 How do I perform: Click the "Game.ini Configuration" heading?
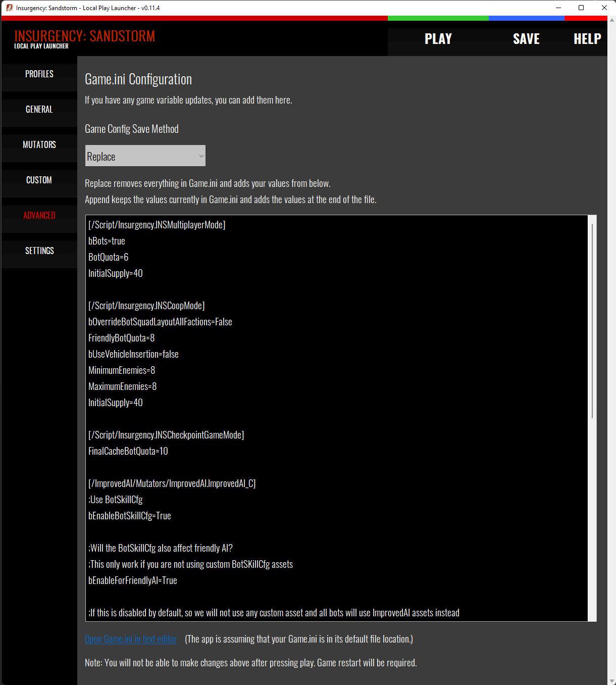pos(138,79)
